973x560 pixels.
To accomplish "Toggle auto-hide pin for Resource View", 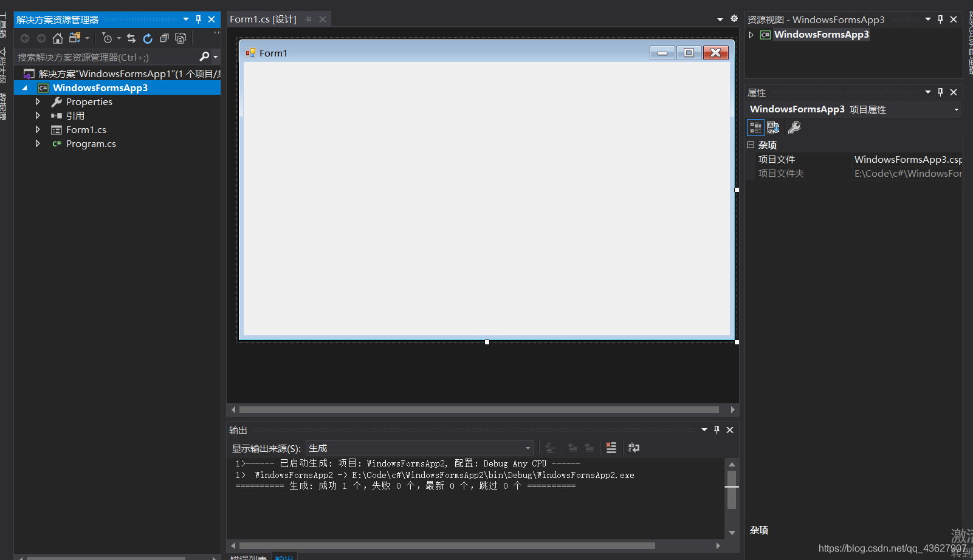I will [940, 19].
